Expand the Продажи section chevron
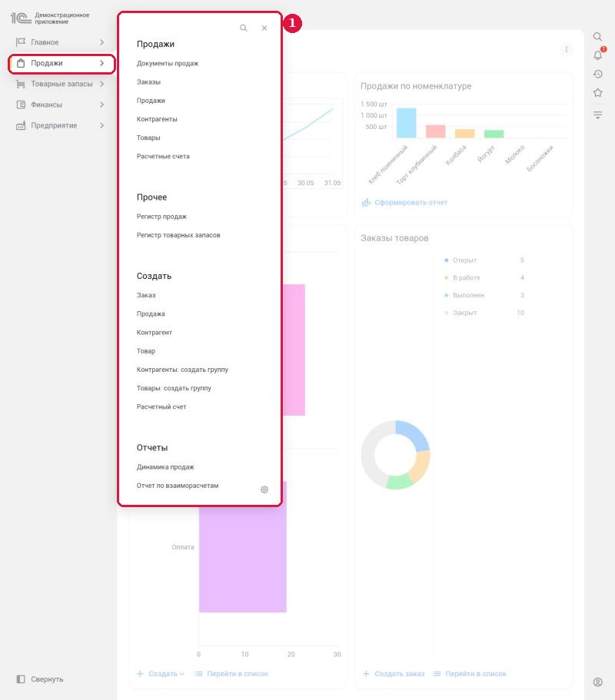 101,63
